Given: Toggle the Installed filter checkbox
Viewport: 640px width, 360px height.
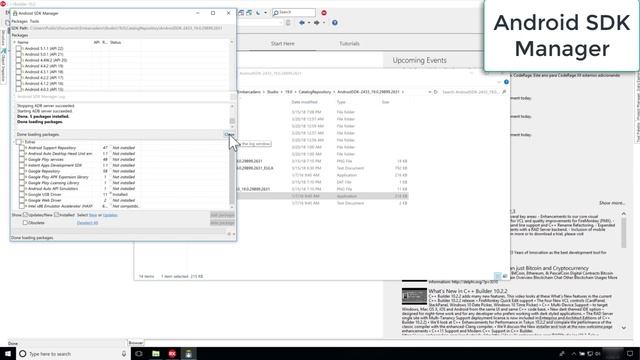Looking at the screenshot, I should (x=57, y=215).
